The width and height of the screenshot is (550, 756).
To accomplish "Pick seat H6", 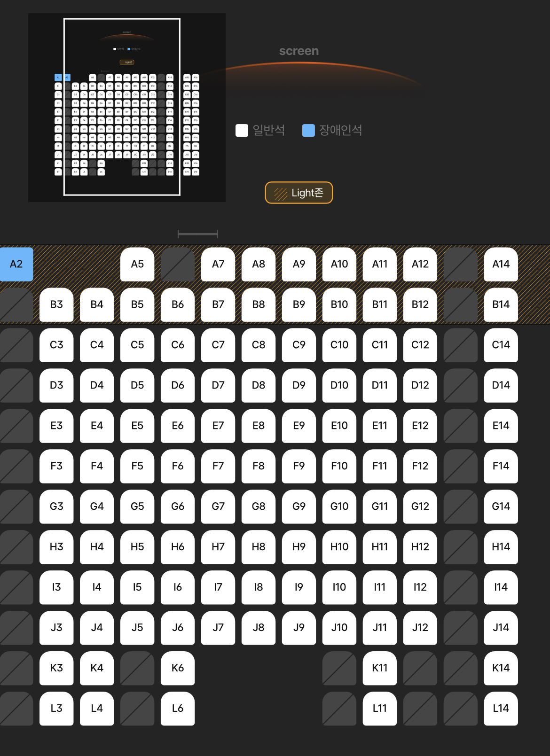I will (178, 547).
